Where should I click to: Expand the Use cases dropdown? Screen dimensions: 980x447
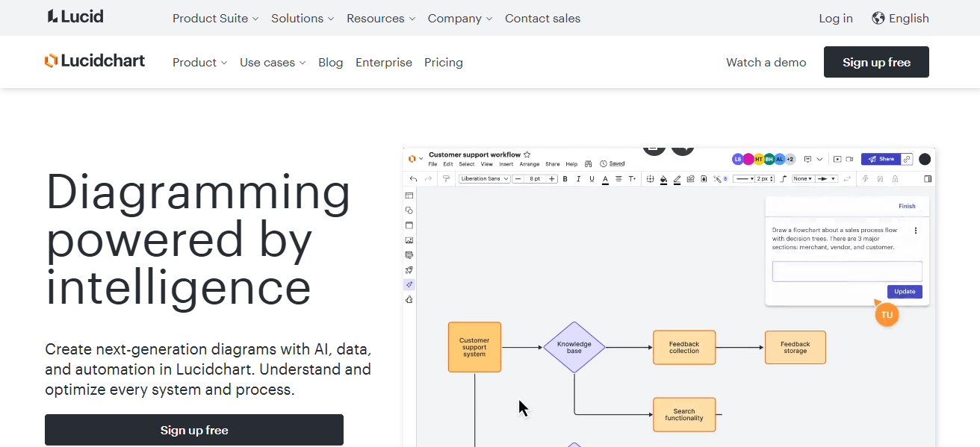[273, 63]
